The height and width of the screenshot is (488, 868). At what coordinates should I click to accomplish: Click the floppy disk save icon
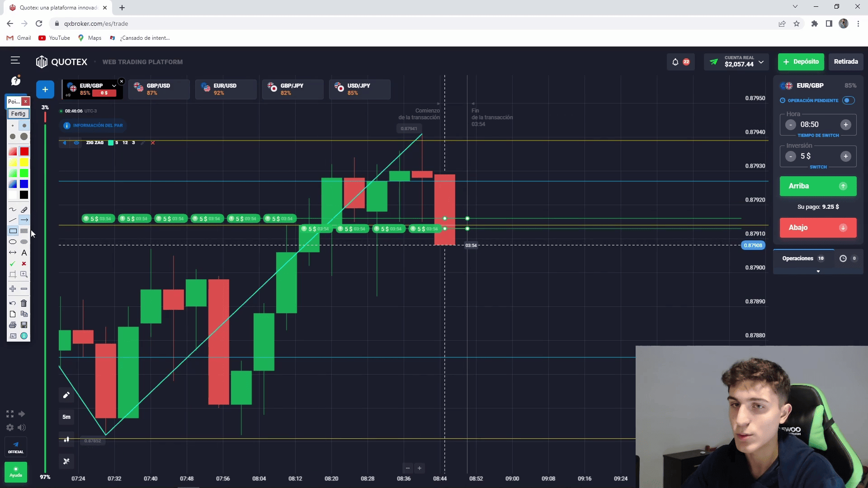pos(24,325)
